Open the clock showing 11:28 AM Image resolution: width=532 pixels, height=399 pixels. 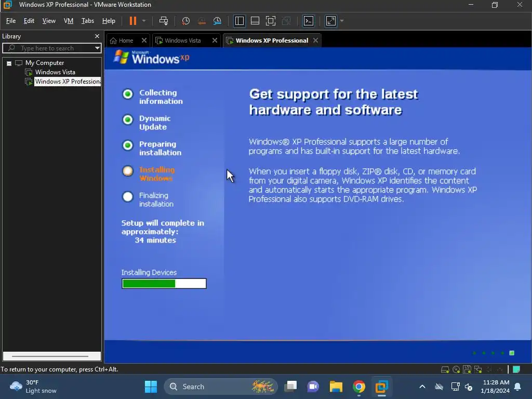point(495,387)
